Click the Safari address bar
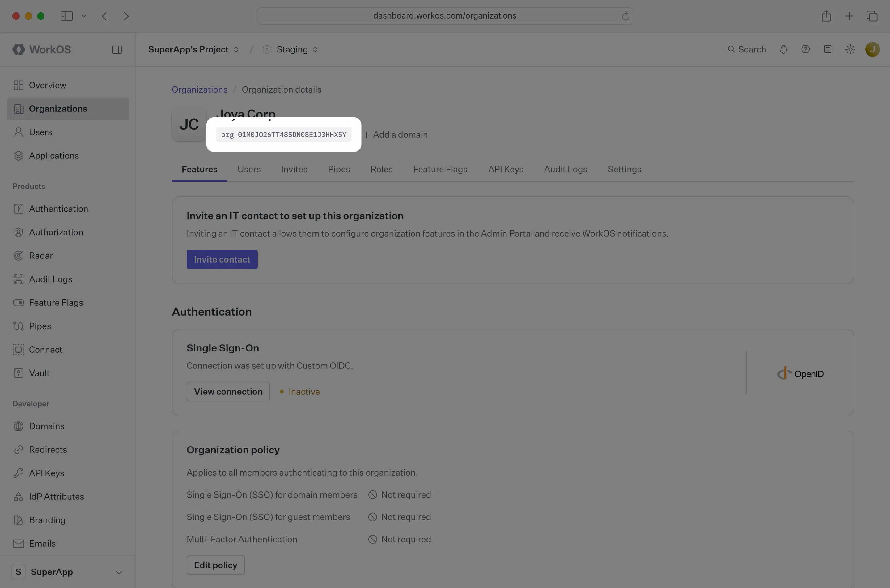The image size is (890, 588). [x=445, y=16]
